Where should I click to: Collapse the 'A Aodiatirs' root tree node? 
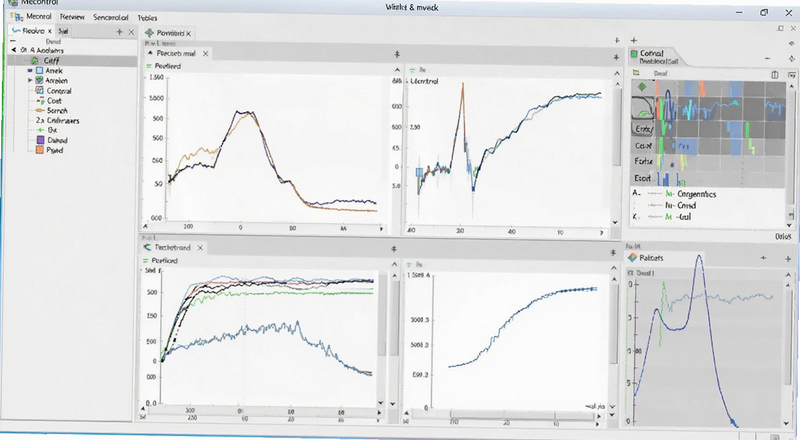14,50
